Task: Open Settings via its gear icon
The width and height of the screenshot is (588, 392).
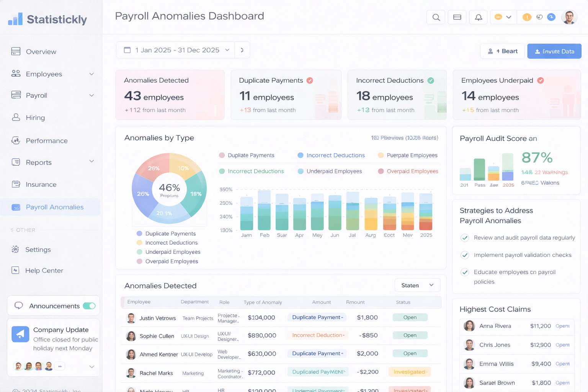Action: pyautogui.click(x=16, y=249)
